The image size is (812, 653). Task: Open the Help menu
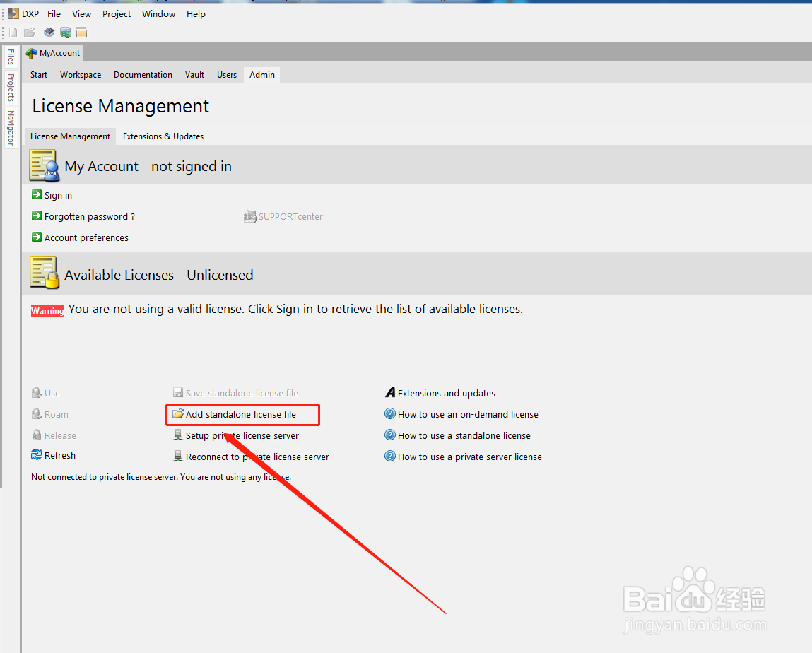[196, 14]
